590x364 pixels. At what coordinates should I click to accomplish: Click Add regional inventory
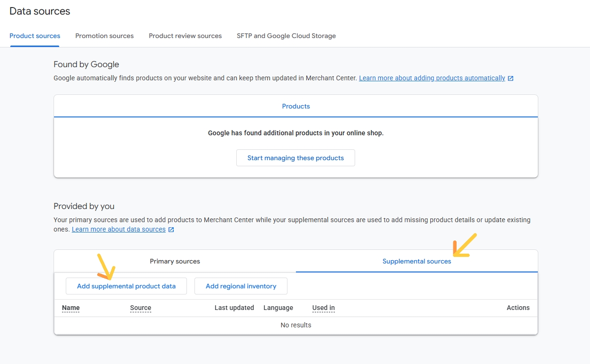click(241, 286)
